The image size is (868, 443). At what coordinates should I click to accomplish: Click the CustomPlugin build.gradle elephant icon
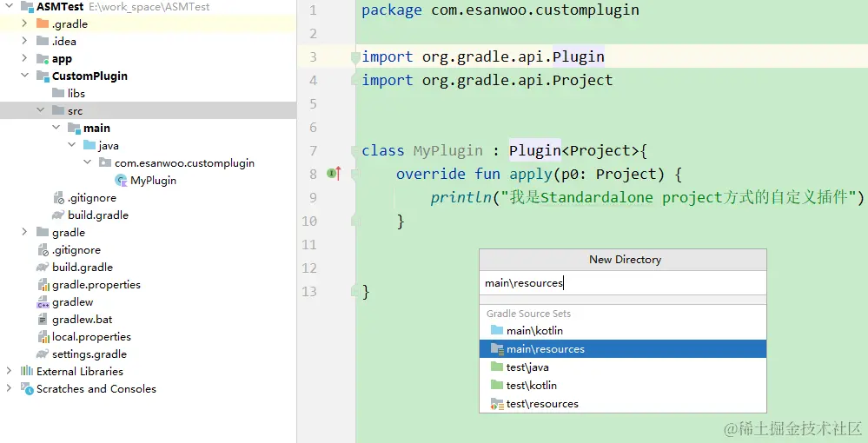[x=58, y=215]
